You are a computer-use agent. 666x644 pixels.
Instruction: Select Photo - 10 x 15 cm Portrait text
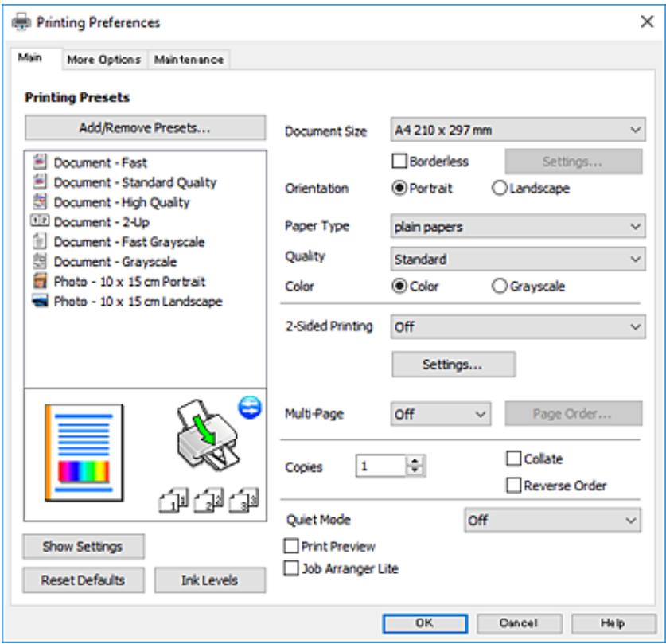coord(130,281)
